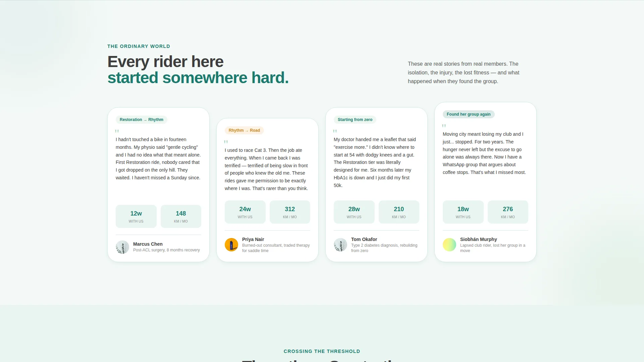
Task: Click Tom Okafor's quote about his doctor
Action: pyautogui.click(x=375, y=162)
